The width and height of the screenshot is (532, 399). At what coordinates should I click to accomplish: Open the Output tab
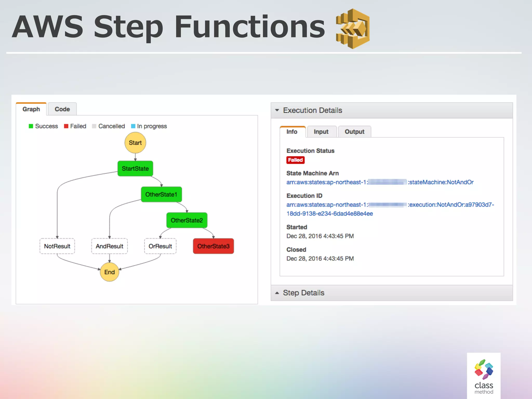tap(355, 132)
